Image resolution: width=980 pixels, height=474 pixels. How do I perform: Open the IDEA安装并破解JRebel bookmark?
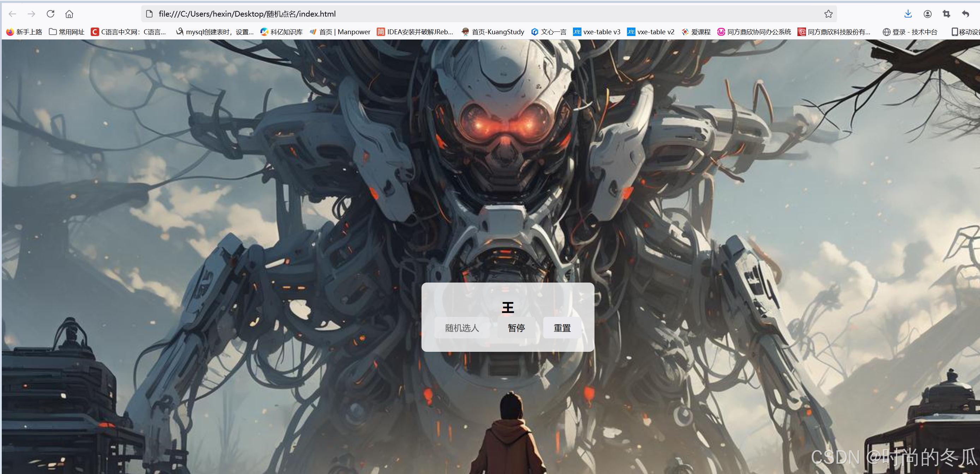click(415, 32)
